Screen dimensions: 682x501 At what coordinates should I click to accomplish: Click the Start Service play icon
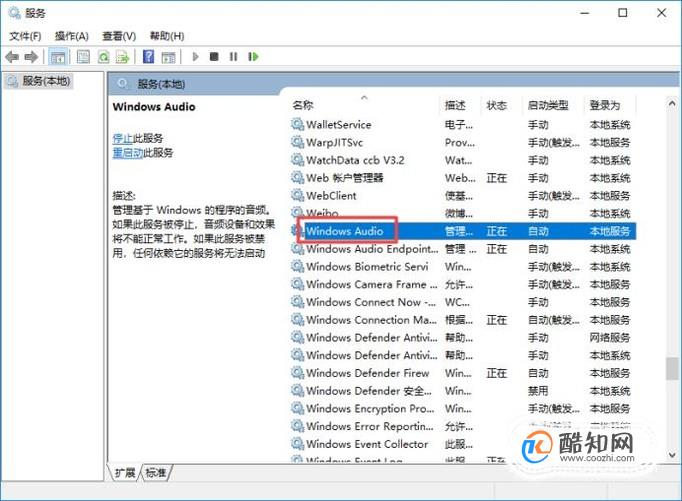(195, 57)
